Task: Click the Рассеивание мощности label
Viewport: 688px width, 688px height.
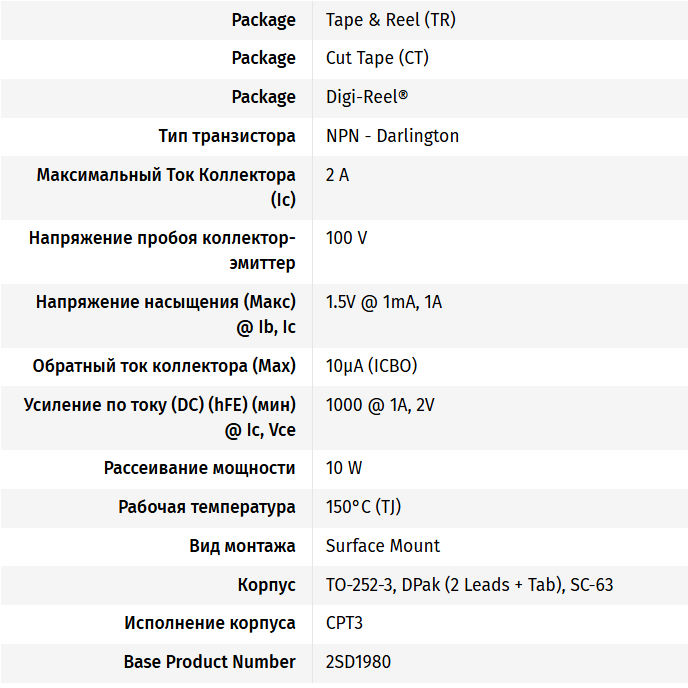Action: [200, 468]
